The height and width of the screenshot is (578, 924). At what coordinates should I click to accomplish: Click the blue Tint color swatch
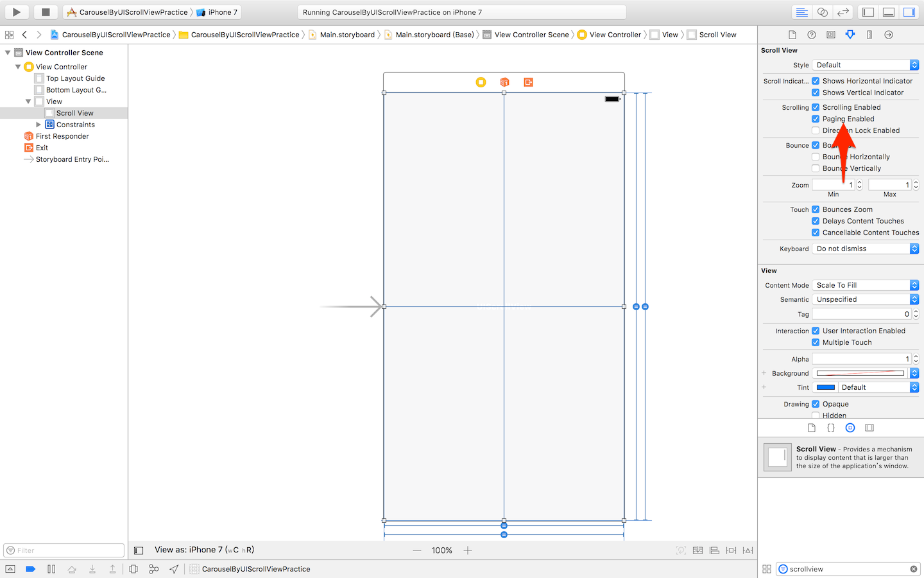[x=825, y=387]
